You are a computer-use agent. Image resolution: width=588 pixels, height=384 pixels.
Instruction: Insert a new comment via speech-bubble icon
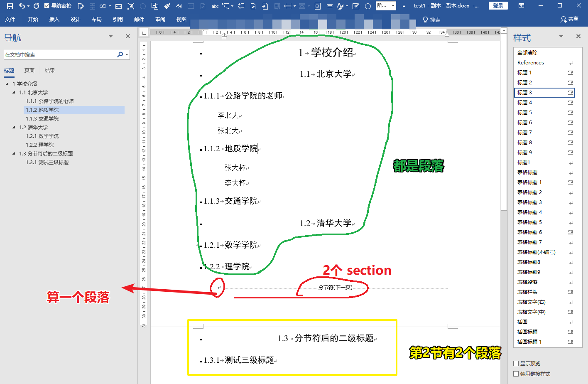point(241,6)
